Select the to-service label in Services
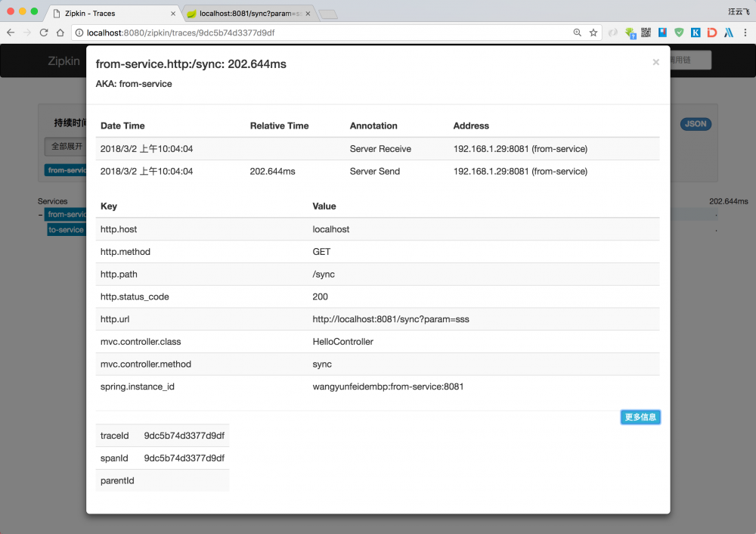This screenshot has height=534, width=756. (64, 229)
